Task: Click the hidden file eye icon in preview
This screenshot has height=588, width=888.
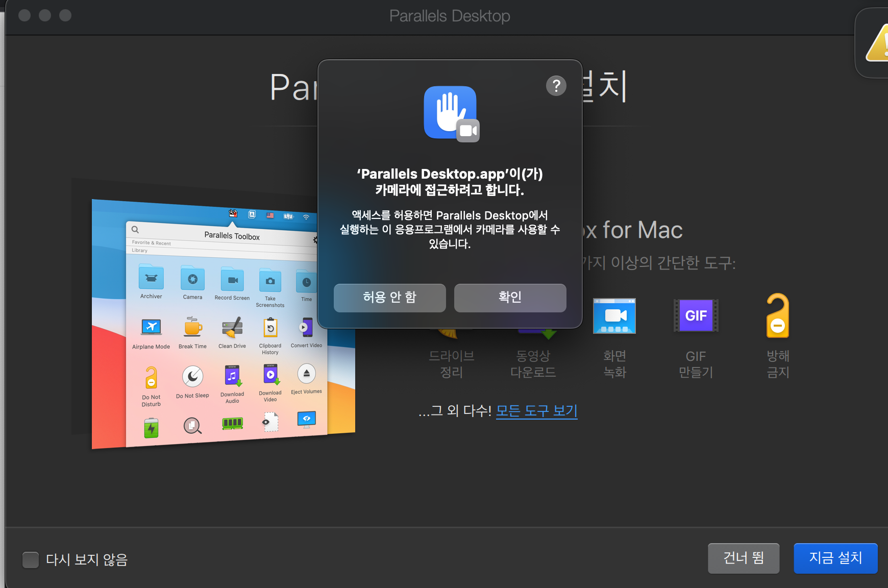Action: click(270, 422)
